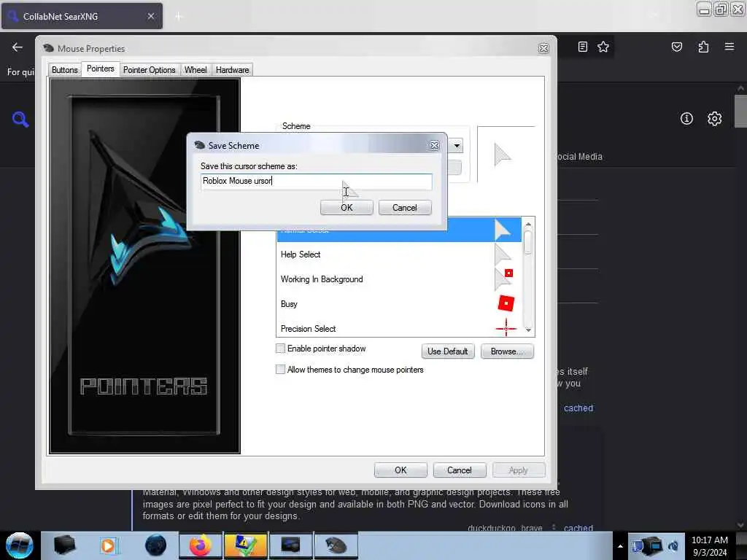Viewport: 747px width, 560px height.
Task: Switch to Firefox in the taskbar
Action: [200, 545]
